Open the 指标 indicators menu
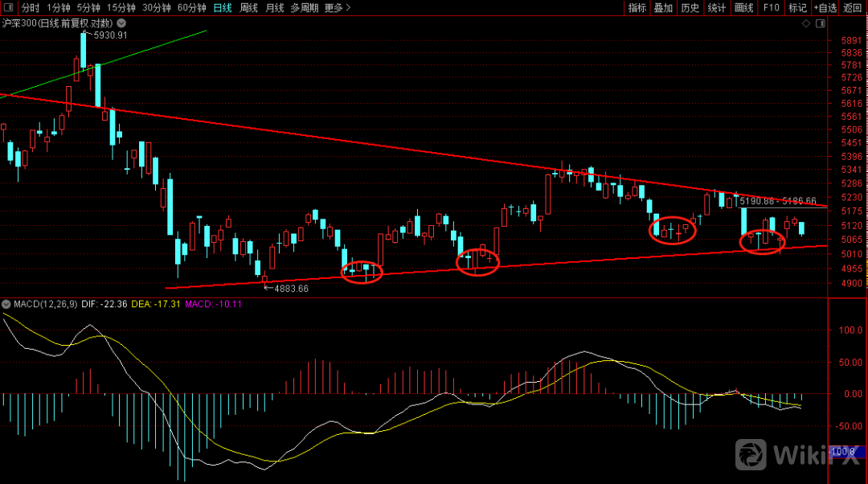Viewport: 868px width, 484px height. pyautogui.click(x=637, y=8)
